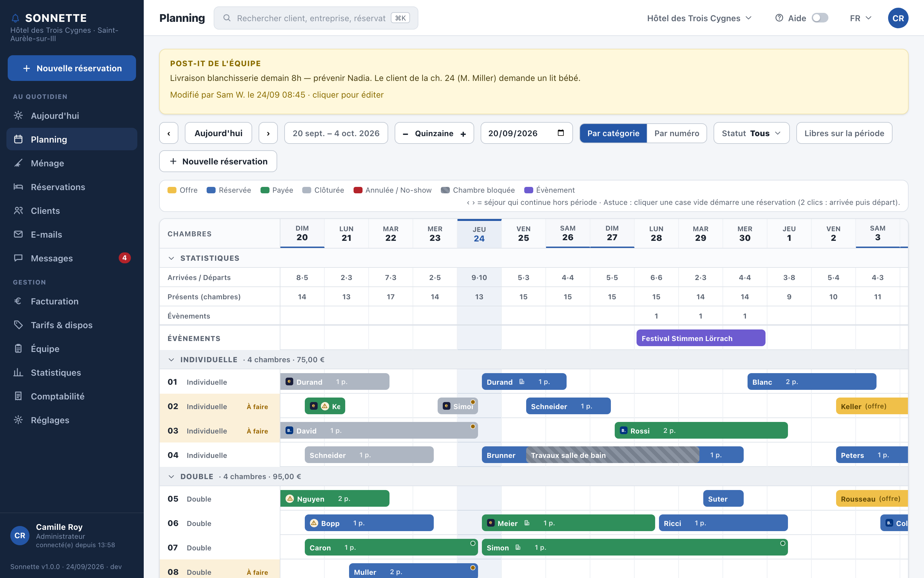Click the document icon on blue Durand reservation
Screen dimensions: 924x578
522,381
